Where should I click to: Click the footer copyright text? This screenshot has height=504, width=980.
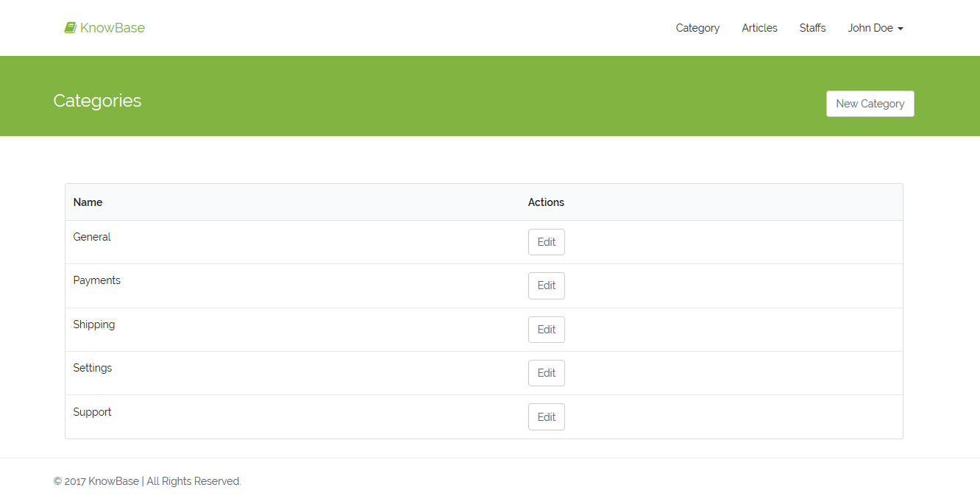[x=147, y=481]
